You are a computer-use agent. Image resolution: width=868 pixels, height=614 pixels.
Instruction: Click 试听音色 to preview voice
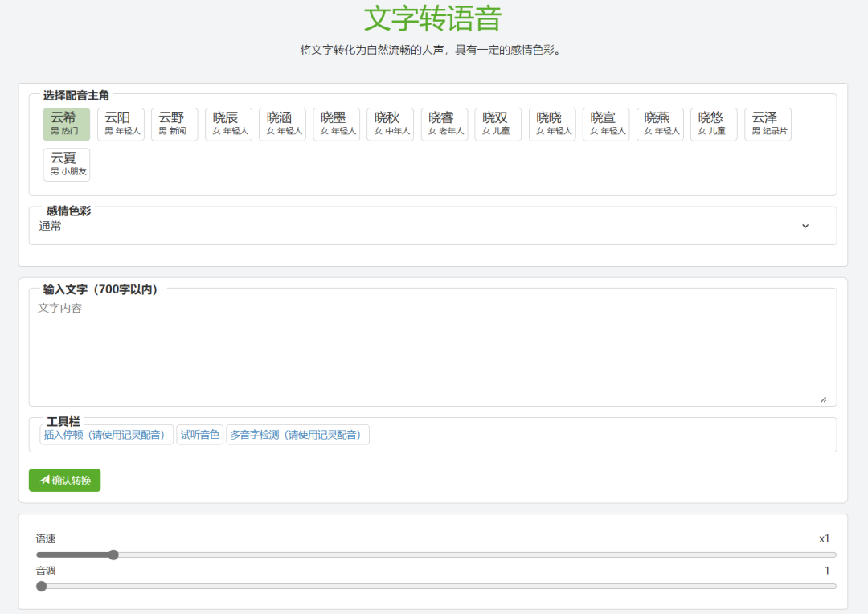[199, 435]
